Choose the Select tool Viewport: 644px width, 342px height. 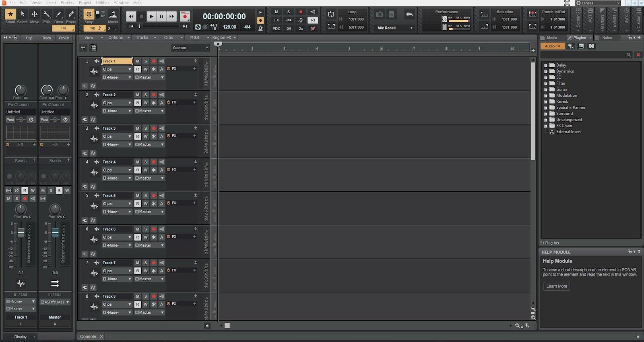(x=23, y=15)
